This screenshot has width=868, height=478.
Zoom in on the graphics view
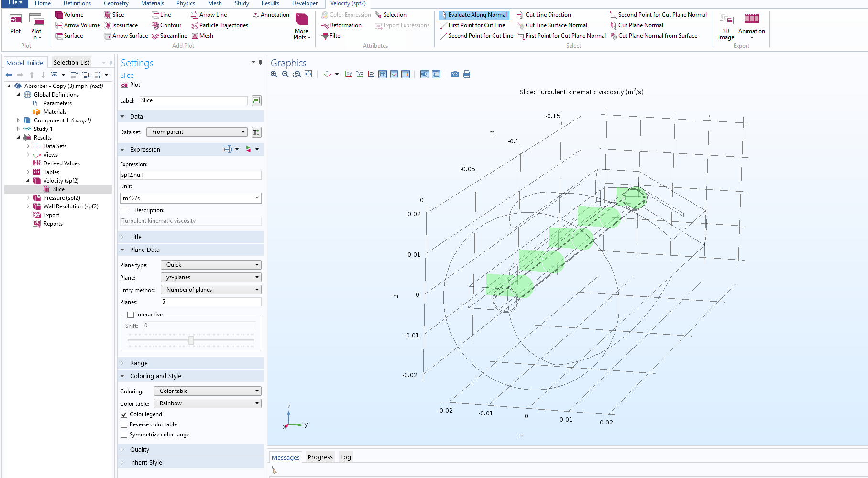click(x=274, y=74)
